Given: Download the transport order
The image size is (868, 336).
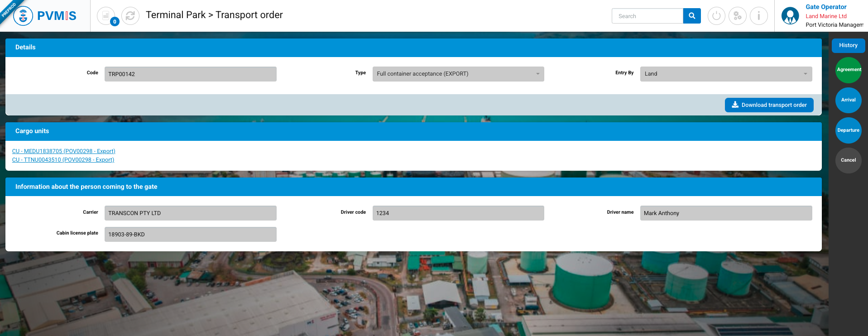Looking at the screenshot, I should pos(769,105).
